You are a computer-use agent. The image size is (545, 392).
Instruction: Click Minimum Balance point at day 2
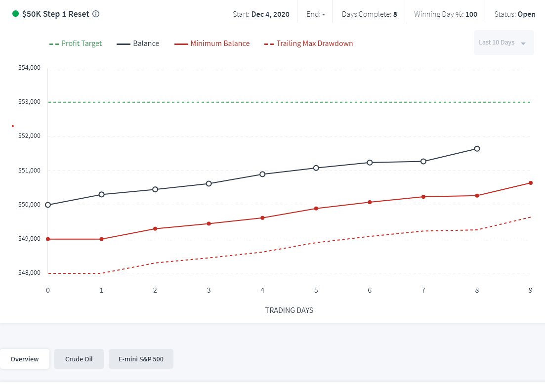click(155, 229)
